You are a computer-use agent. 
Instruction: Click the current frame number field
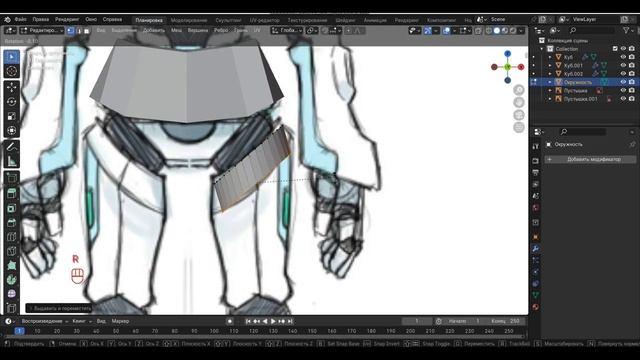417,321
